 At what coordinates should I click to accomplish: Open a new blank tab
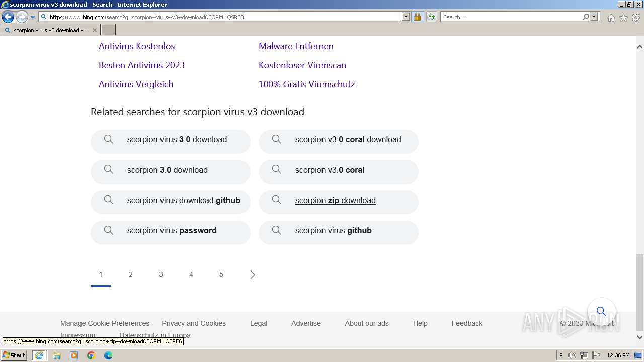click(108, 30)
